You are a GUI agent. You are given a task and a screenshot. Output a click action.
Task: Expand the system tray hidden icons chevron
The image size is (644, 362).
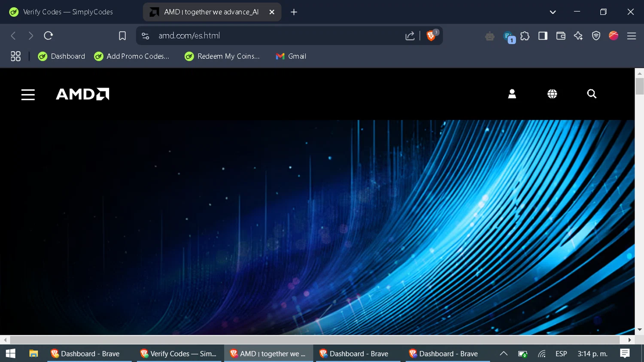[x=504, y=353]
